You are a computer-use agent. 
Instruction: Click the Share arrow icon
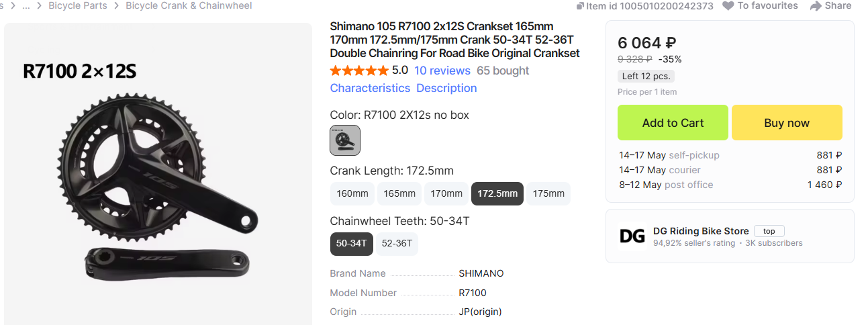coord(816,6)
